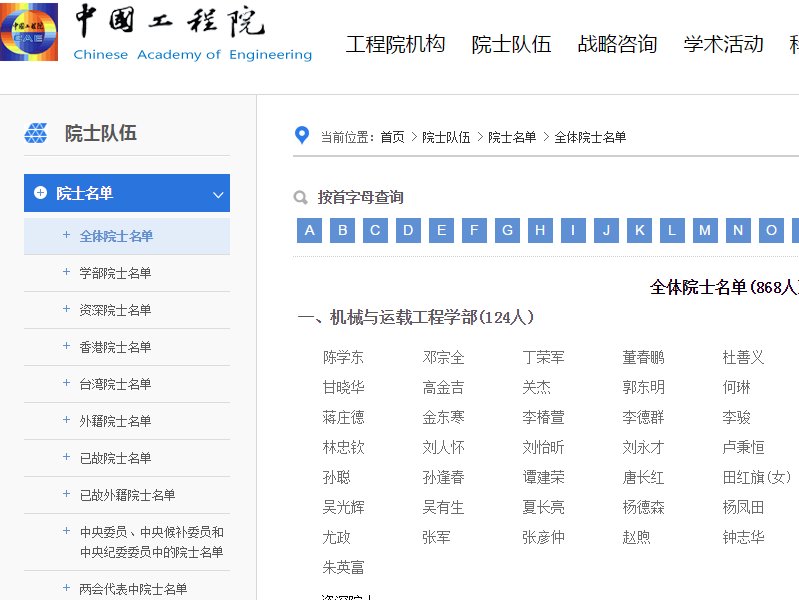Open 学术活动 in top navigation
This screenshot has width=799, height=600.
click(x=723, y=44)
